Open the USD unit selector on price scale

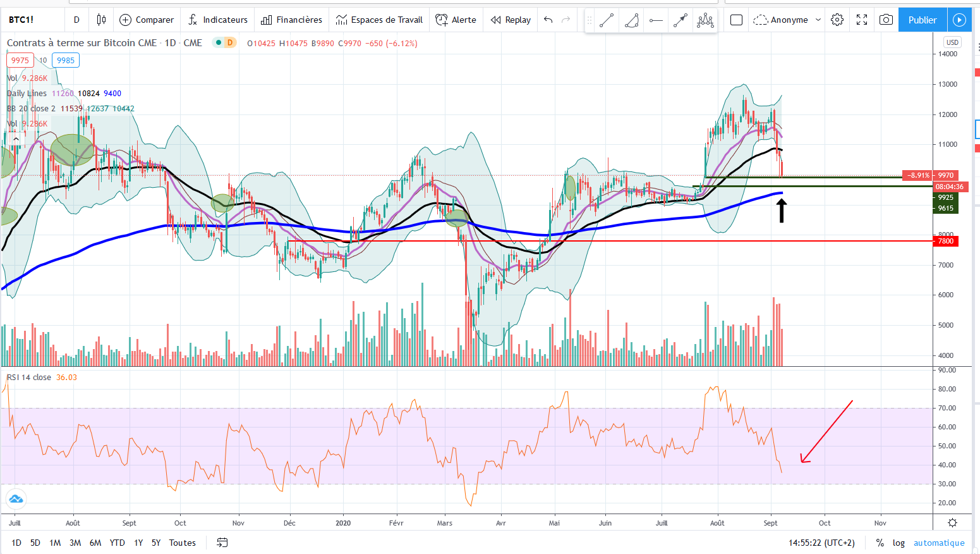point(952,42)
